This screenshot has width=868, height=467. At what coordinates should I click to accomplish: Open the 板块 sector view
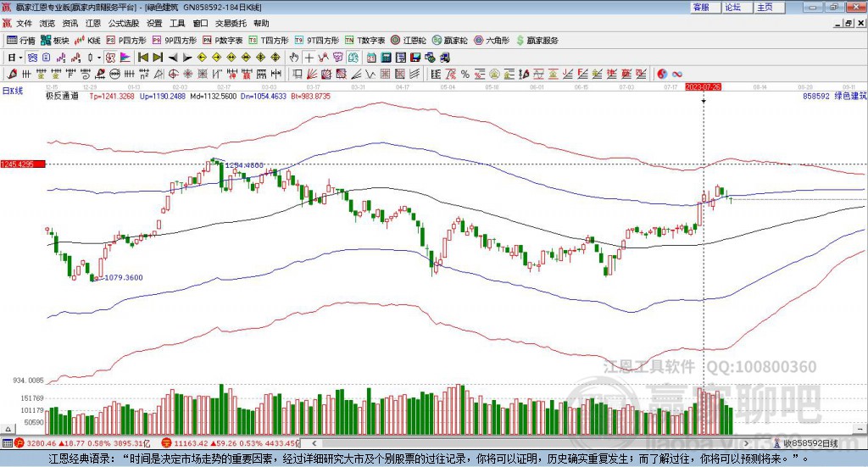click(56, 40)
